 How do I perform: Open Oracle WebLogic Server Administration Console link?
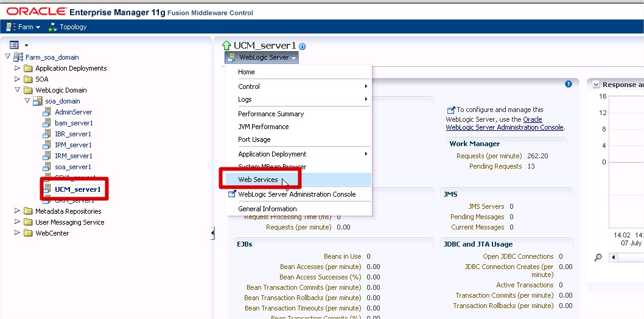[x=505, y=124]
